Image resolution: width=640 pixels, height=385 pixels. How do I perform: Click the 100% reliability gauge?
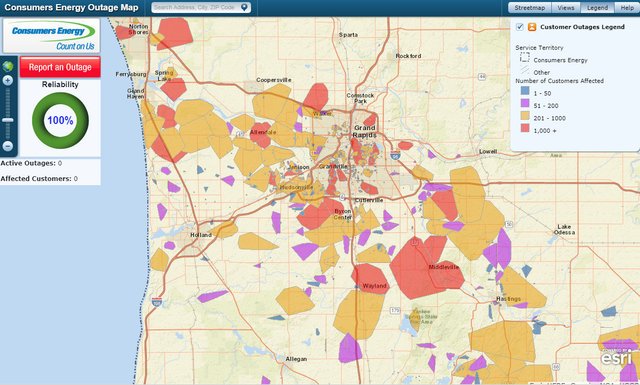tap(60, 120)
